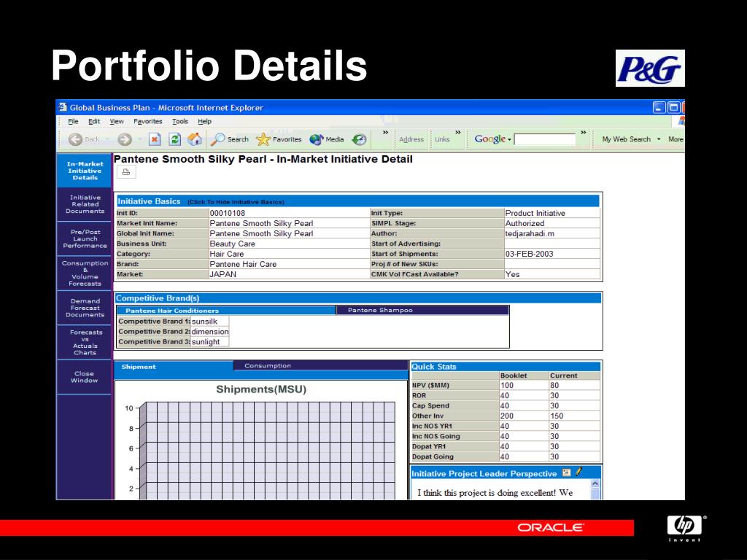Click inside the Google search input field
This screenshot has height=560, width=747.
click(545, 139)
